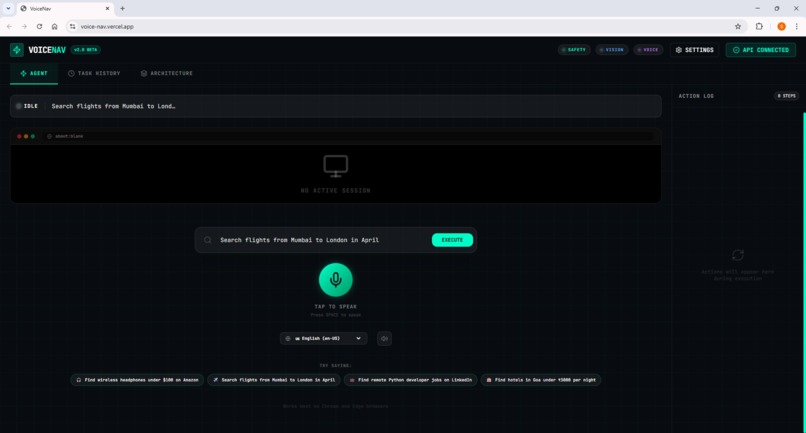Click the v2.0 BETA version badge
The width and height of the screenshot is (806, 433).
coord(86,50)
